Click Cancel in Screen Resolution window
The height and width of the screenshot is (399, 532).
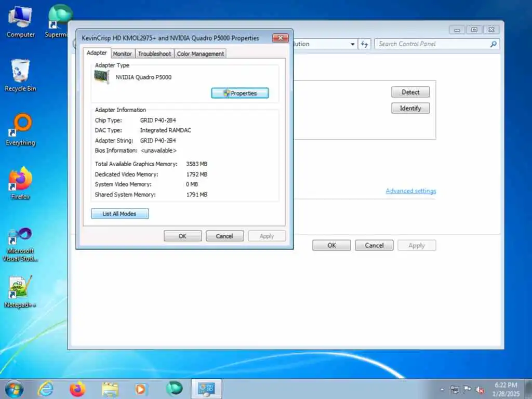(x=374, y=245)
